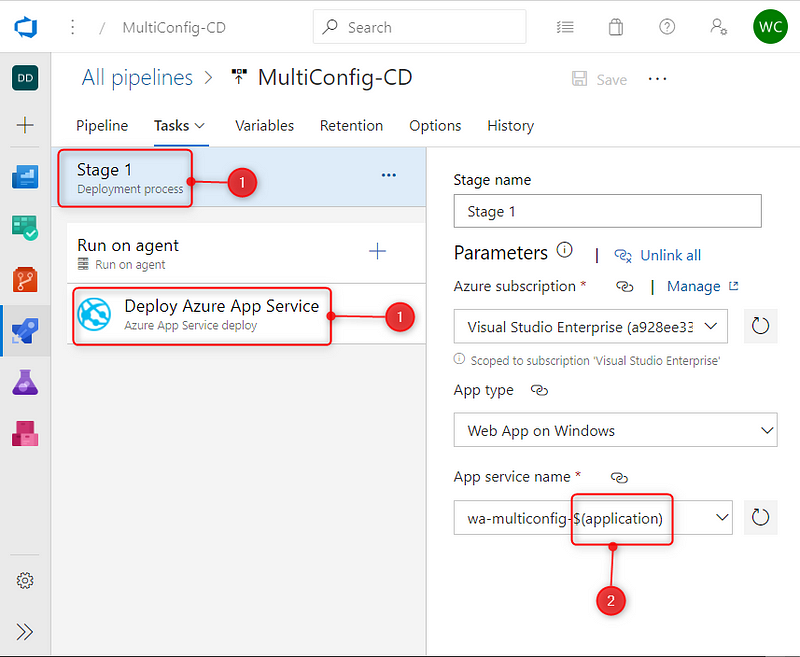Switch to the Variables tab
Viewport: 800px width, 657px height.
[264, 126]
